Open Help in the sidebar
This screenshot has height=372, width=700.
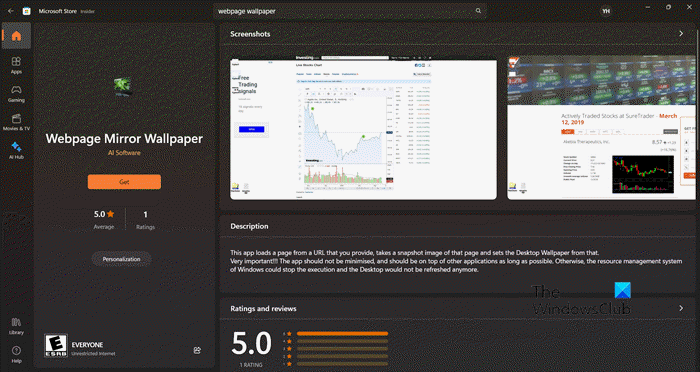pyautogui.click(x=16, y=355)
